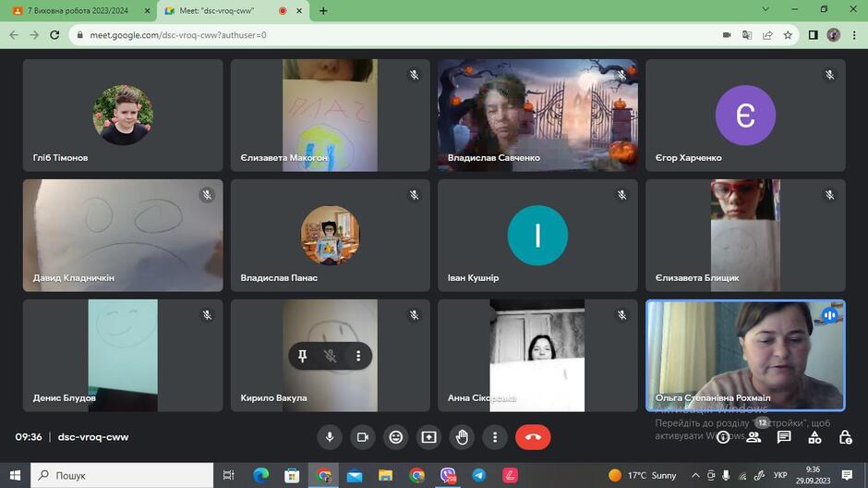Open the emoji reactions button
868x488 pixels.
point(396,437)
